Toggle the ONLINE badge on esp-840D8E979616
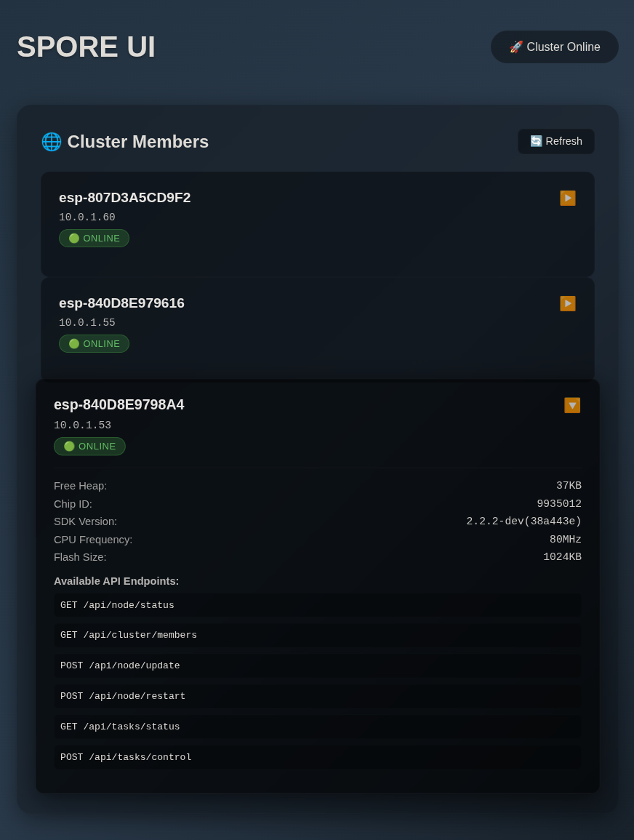 pyautogui.click(x=94, y=343)
